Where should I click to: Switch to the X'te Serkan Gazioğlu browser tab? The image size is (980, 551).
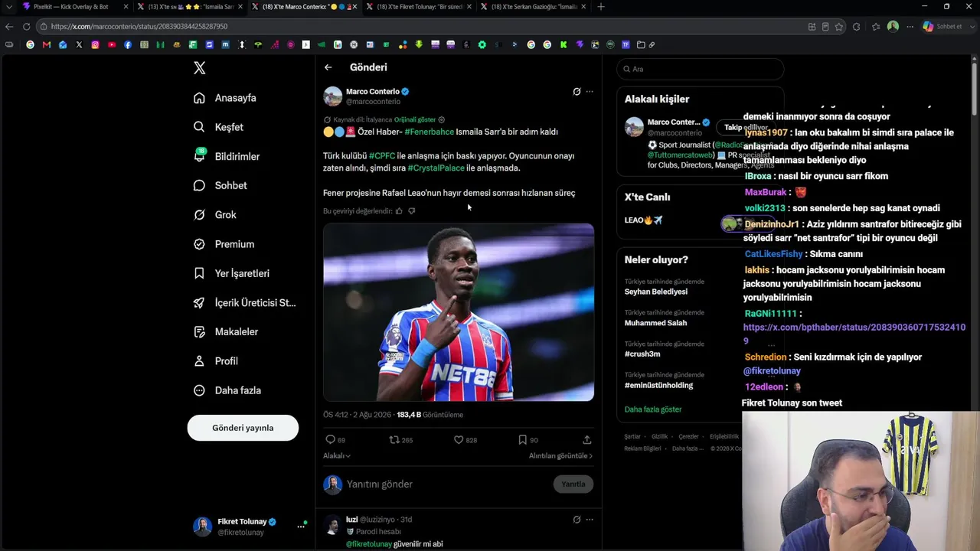[534, 7]
